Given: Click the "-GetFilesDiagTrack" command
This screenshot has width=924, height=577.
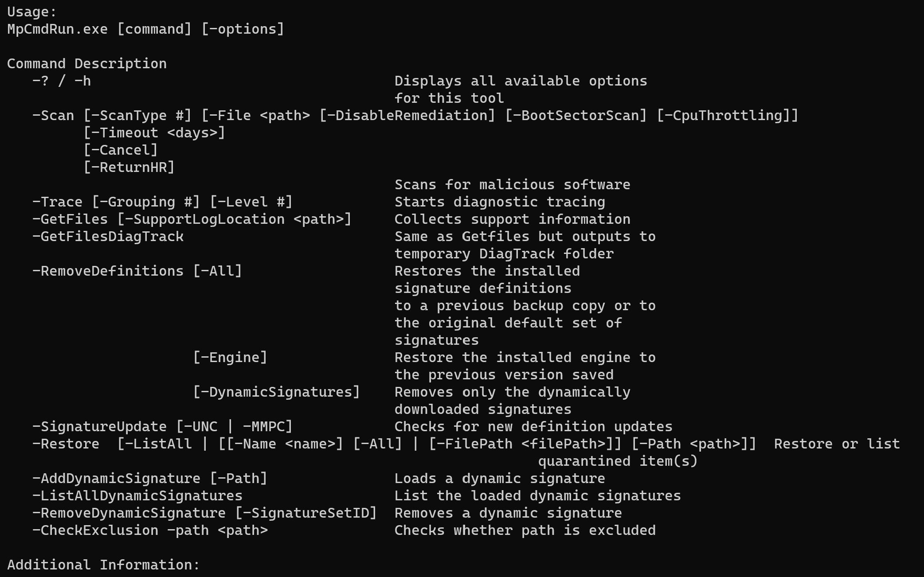Looking at the screenshot, I should [108, 237].
